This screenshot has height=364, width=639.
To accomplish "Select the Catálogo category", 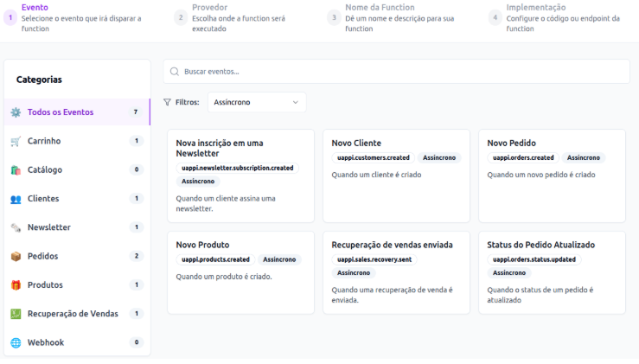I will click(x=77, y=170).
